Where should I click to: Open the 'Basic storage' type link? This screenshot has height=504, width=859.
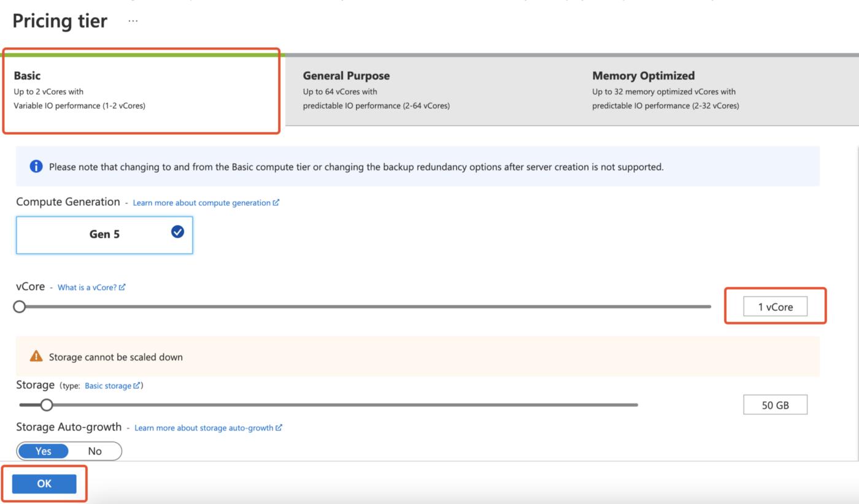[x=108, y=386]
